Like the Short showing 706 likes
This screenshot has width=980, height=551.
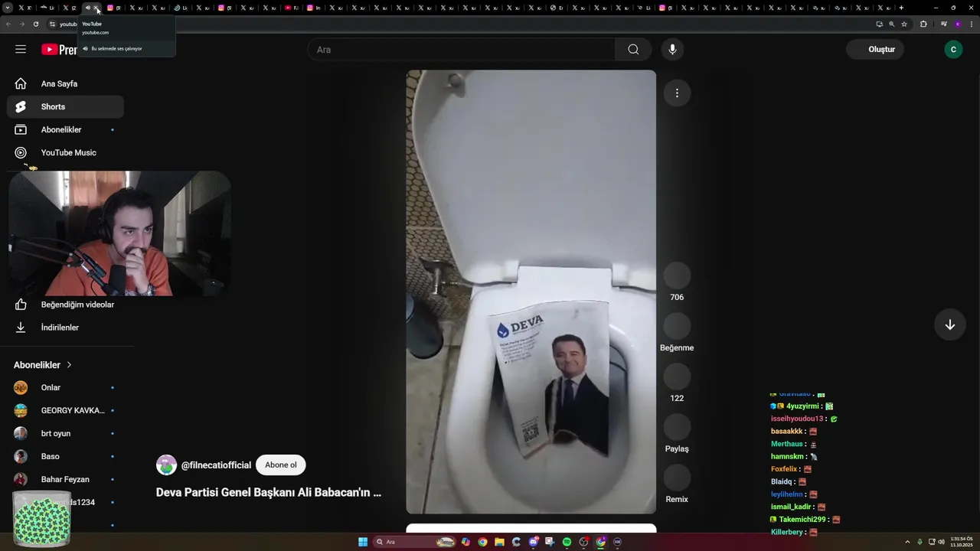(677, 276)
